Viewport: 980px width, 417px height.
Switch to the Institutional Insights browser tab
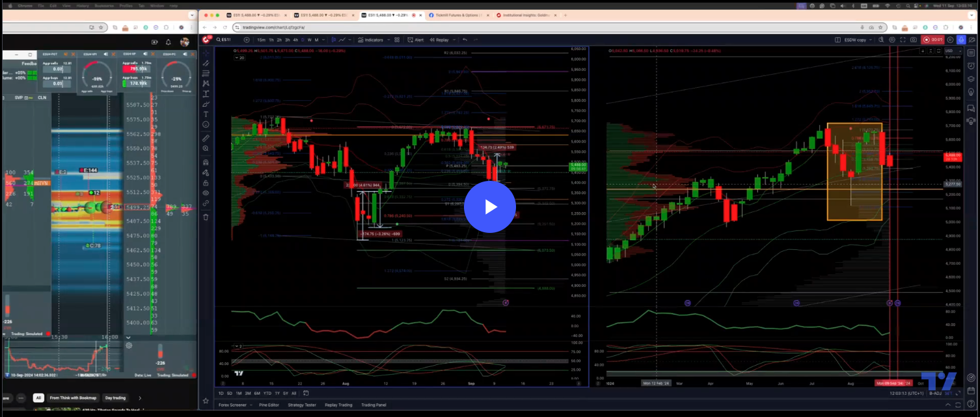click(526, 15)
